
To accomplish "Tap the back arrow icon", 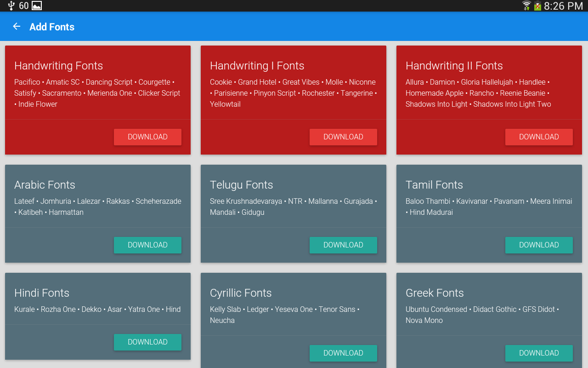I will 17,26.
